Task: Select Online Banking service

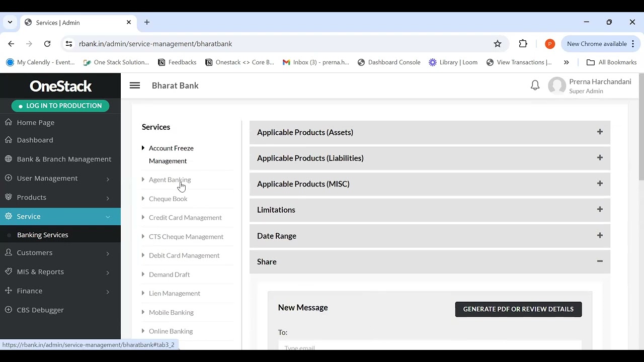Action: coord(171,331)
